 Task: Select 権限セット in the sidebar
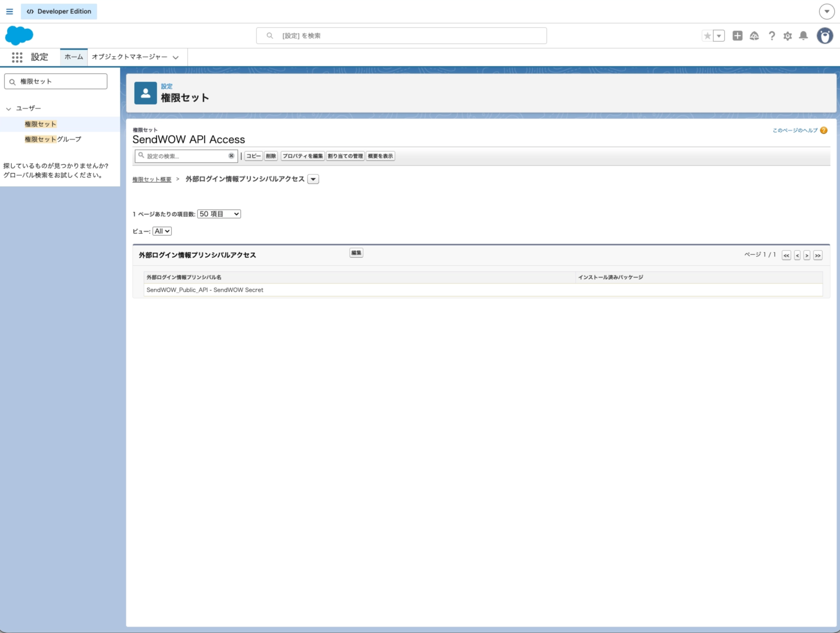tap(40, 124)
